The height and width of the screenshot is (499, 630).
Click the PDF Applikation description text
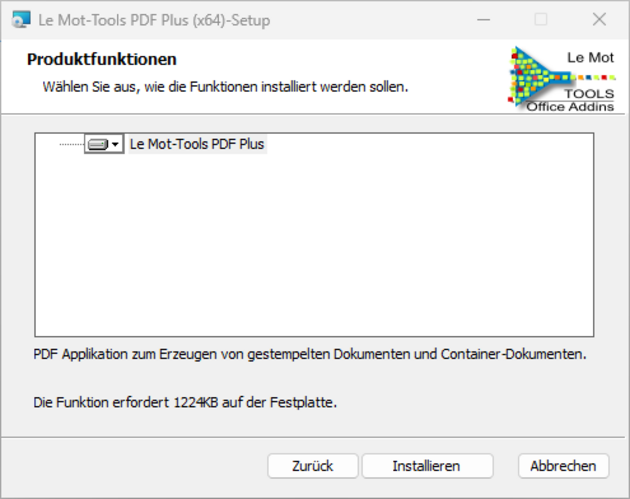(310, 354)
